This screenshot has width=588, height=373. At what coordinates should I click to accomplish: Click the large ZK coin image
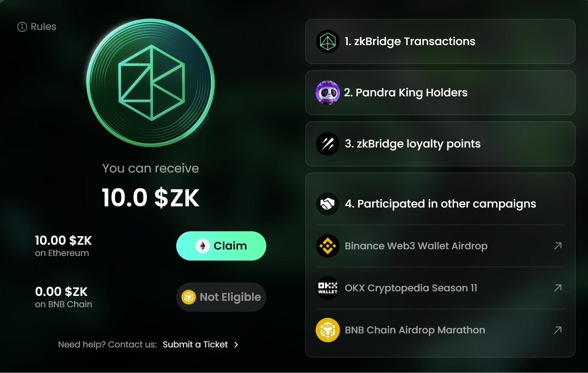click(x=151, y=83)
